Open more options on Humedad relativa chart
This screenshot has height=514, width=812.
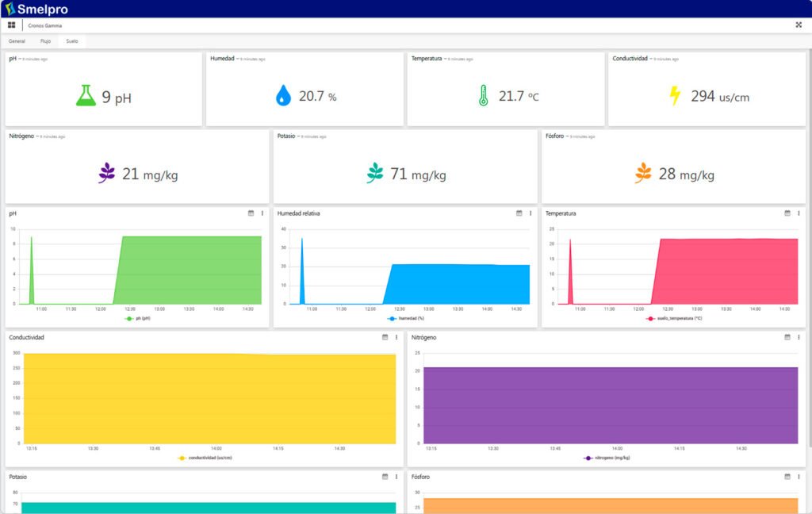point(530,213)
